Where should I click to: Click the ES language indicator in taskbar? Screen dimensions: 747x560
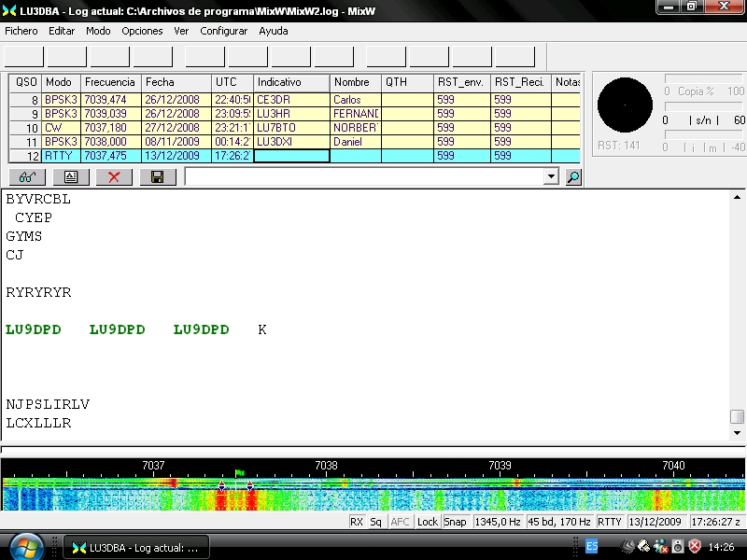(592, 546)
